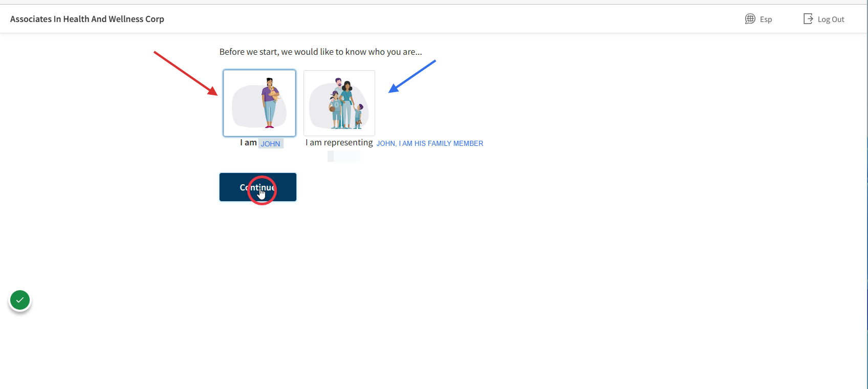
Task: Choose the family group representing card
Action: pos(339,103)
